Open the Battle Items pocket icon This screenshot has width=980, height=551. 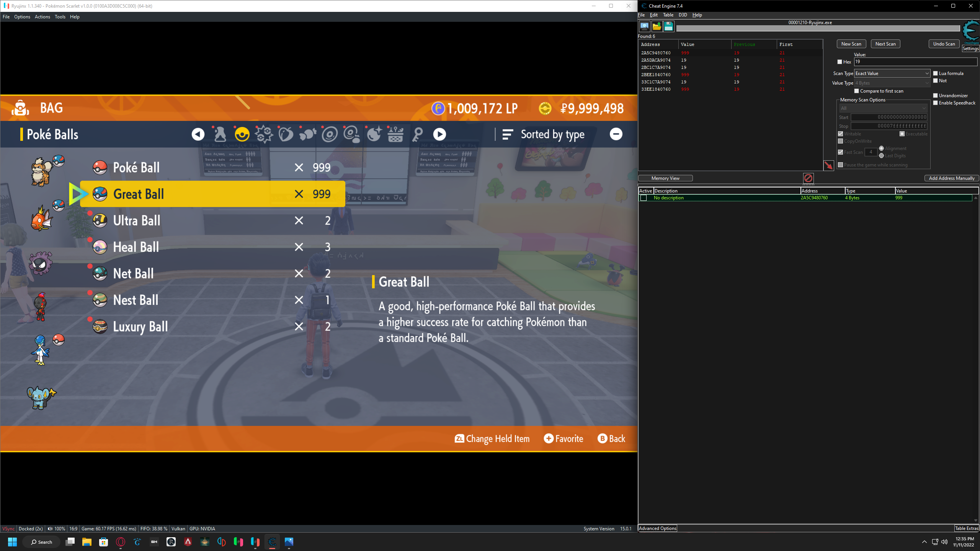click(264, 134)
